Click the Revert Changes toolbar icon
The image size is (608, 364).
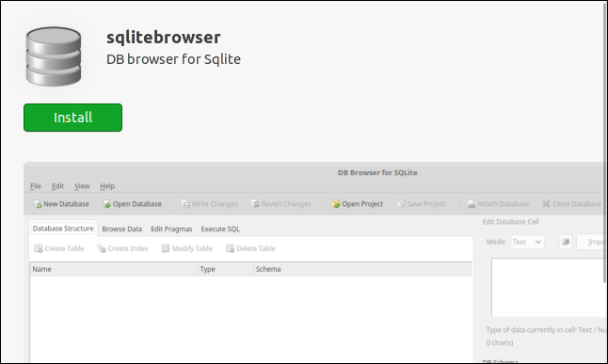point(255,204)
